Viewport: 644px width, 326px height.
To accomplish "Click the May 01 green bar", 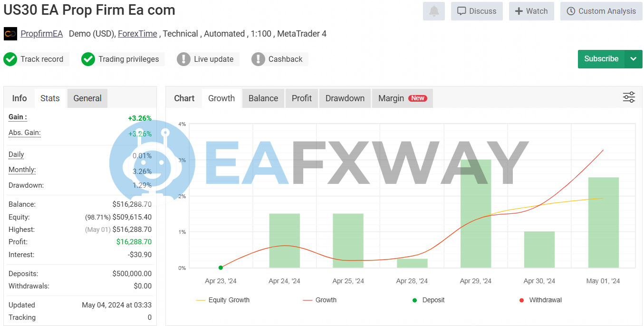I will [x=604, y=223].
